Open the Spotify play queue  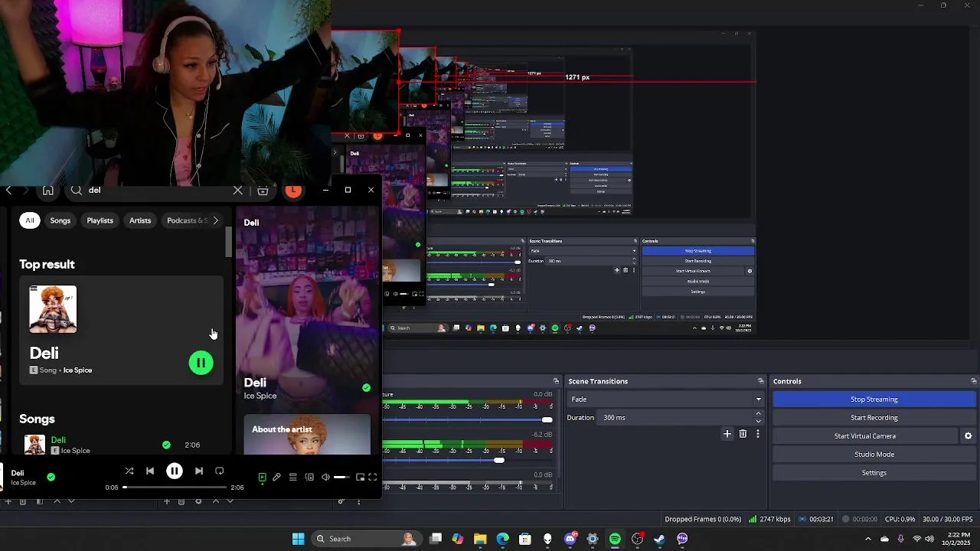pos(292,477)
